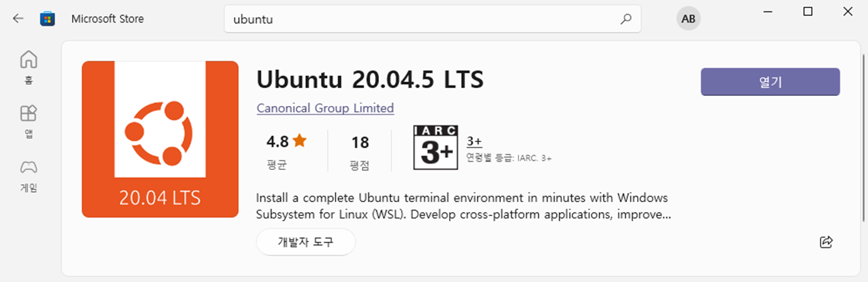Open the Canonical Group Limited publisher link
868x282 pixels.
coord(325,108)
